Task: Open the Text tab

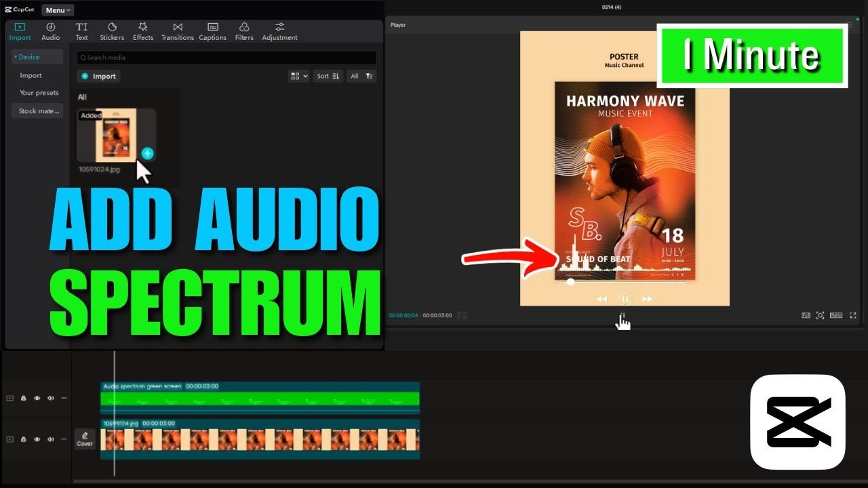Action: coord(81,31)
